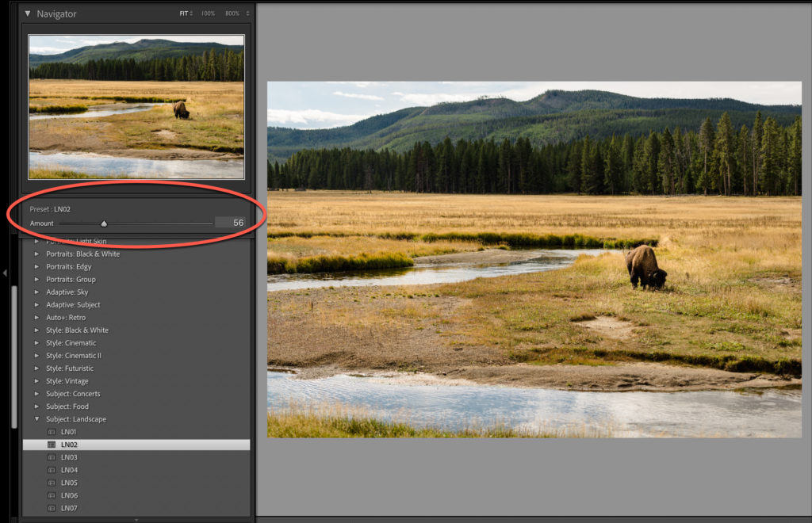
Task: Set Navigator zoom to 100%
Action: tap(209, 13)
